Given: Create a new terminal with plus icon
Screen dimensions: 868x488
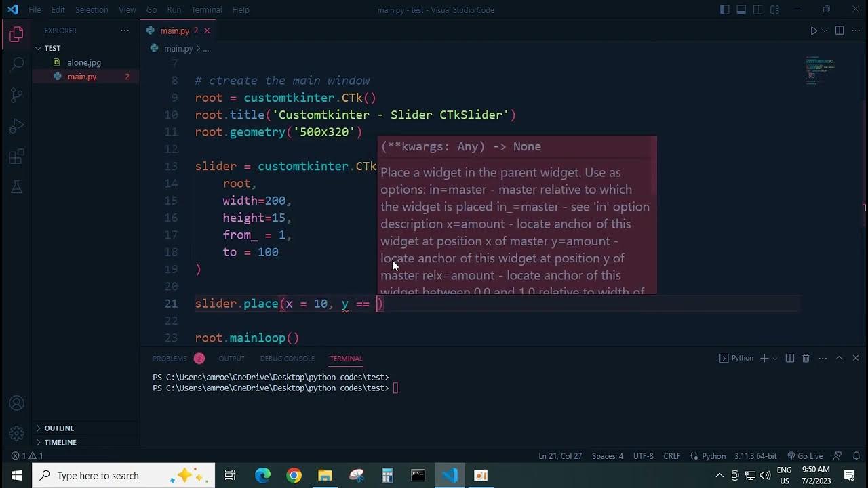Looking at the screenshot, I should [x=764, y=358].
